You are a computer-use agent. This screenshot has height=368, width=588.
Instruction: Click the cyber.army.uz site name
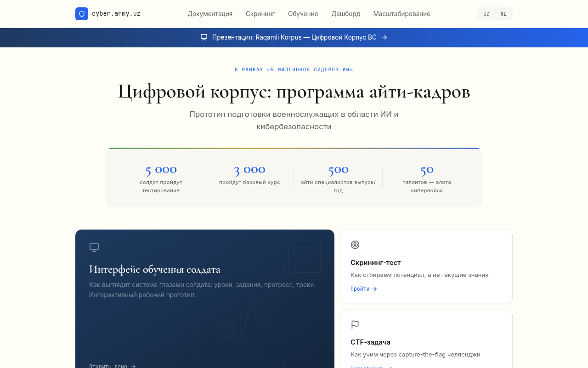click(116, 14)
